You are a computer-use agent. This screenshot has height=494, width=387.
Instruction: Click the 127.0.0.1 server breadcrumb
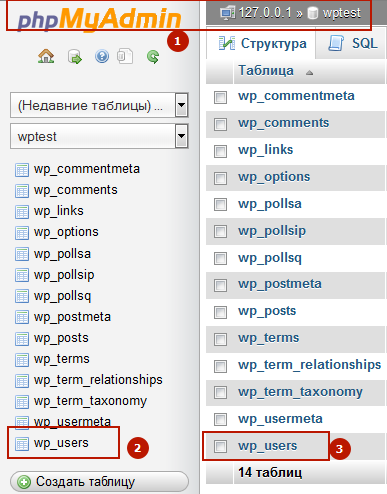(265, 13)
